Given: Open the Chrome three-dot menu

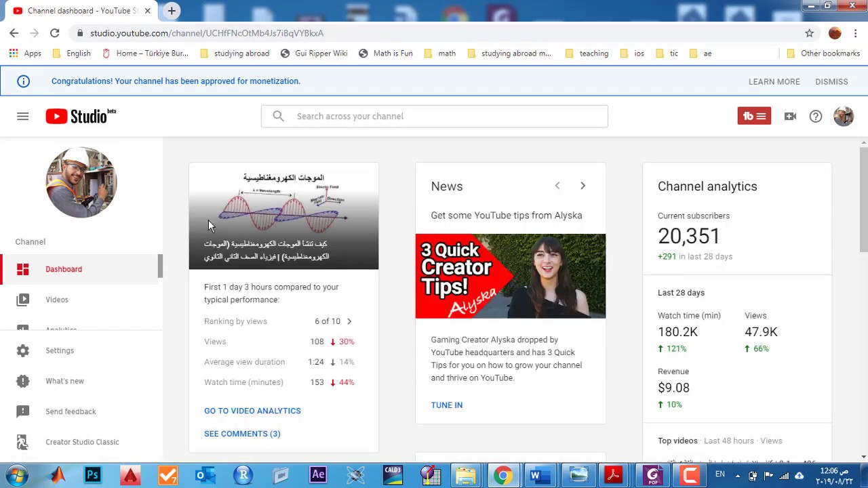Looking at the screenshot, I should click(856, 33).
